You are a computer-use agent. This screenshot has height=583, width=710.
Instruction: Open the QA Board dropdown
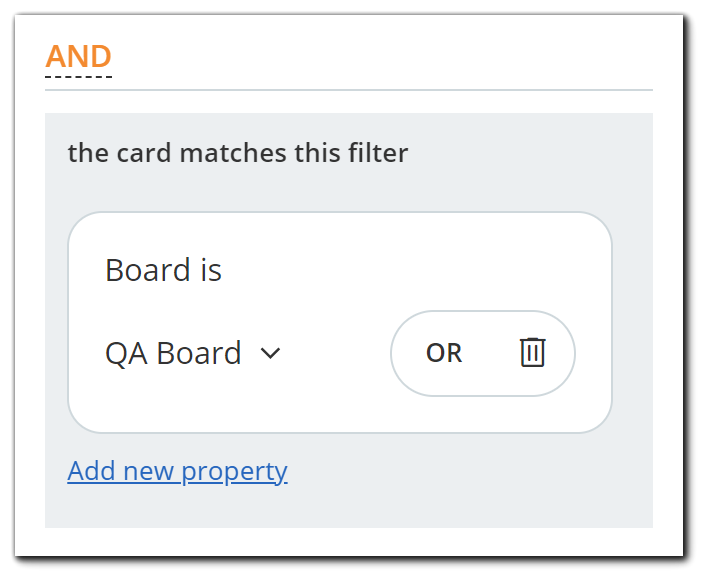(x=193, y=353)
